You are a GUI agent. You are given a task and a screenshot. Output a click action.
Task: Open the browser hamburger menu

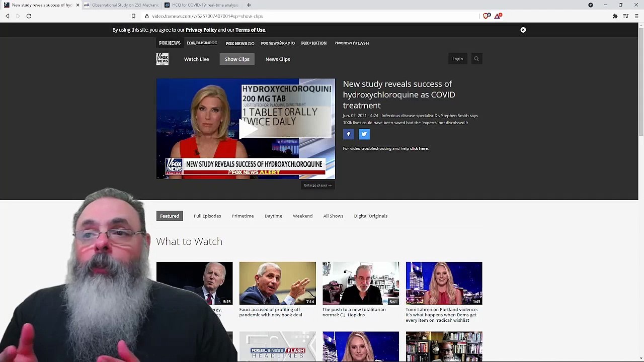[636, 16]
